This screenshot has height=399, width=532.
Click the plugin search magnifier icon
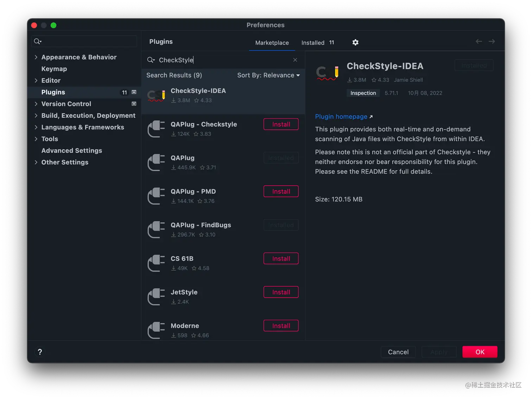coord(151,60)
